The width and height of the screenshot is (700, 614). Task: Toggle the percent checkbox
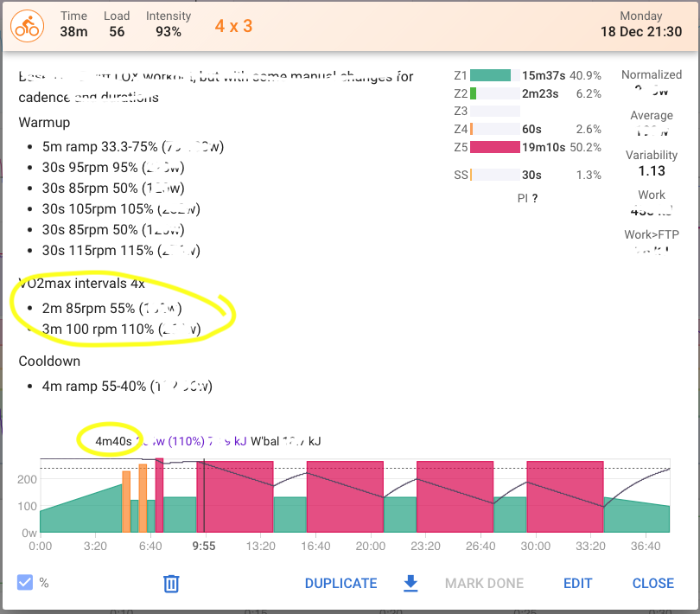click(25, 583)
